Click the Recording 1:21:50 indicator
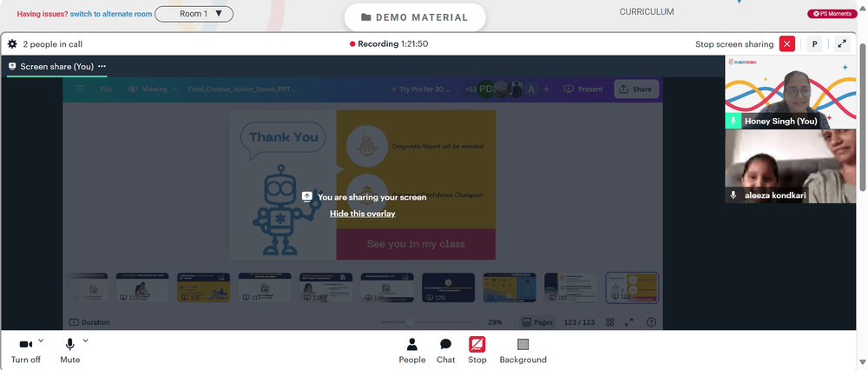 (389, 43)
